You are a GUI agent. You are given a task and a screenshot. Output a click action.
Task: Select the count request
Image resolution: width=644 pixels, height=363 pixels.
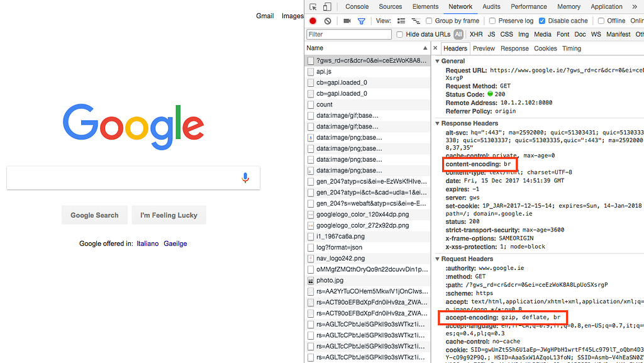tap(367, 104)
